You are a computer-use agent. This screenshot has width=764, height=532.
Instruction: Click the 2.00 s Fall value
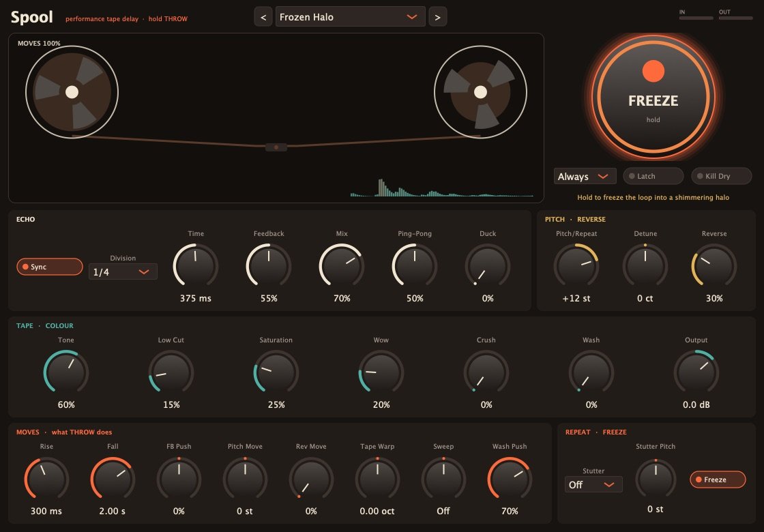(x=113, y=511)
